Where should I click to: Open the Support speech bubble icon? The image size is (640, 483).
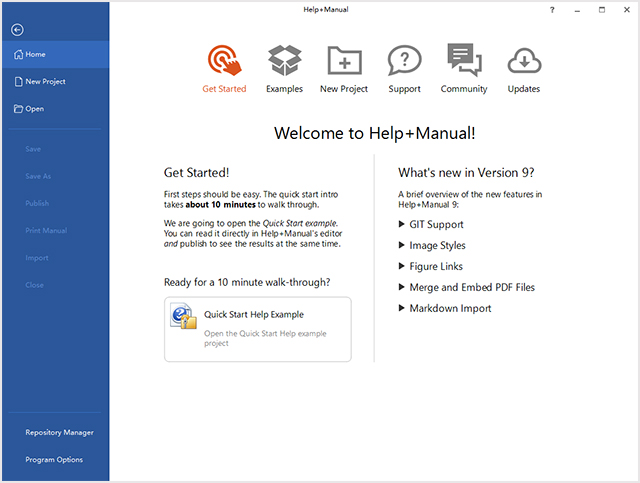(404, 60)
